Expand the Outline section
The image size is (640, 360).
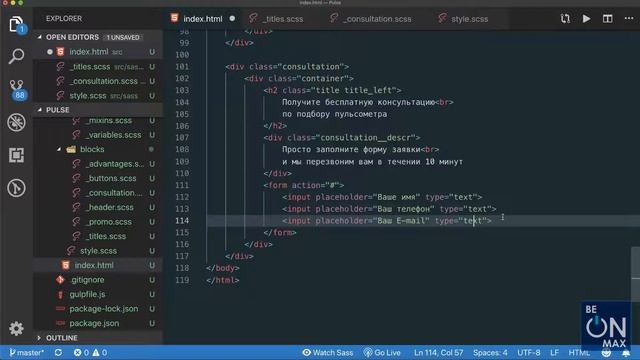(62, 338)
